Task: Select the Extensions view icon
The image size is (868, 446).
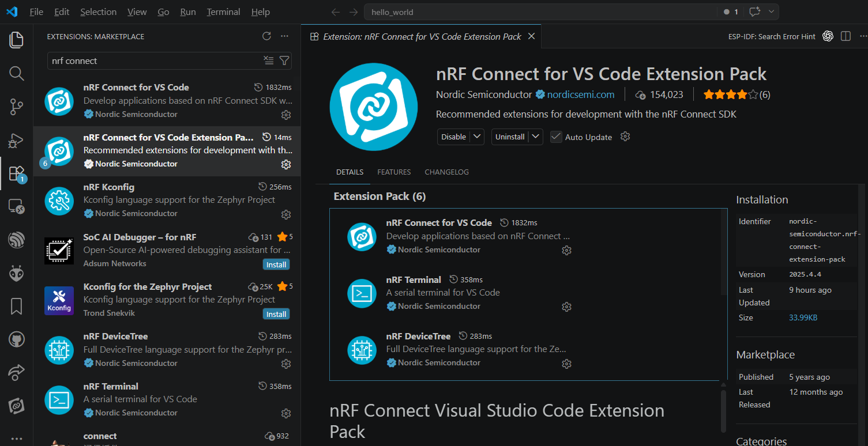Action: tap(16, 173)
